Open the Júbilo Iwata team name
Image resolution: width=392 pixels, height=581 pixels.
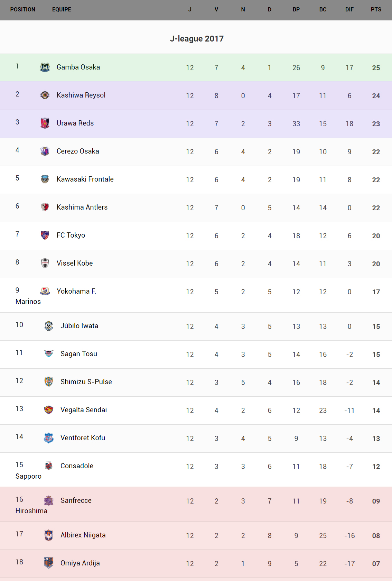(79, 326)
